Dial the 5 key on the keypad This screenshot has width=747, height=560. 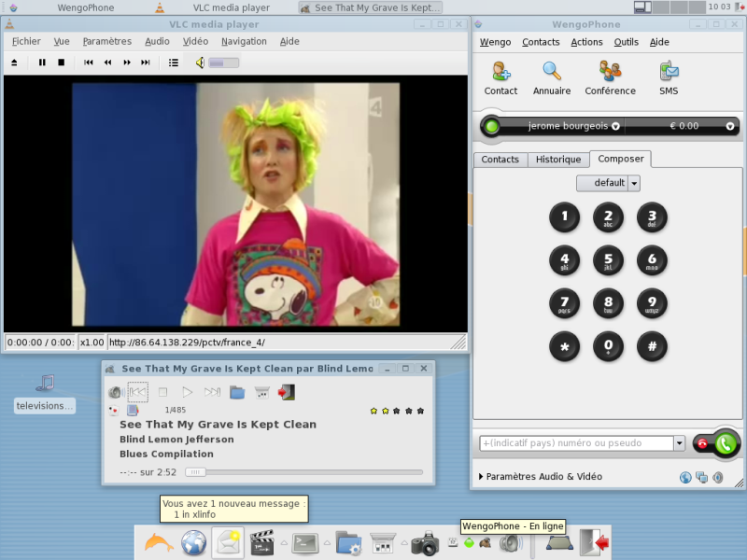tap(609, 260)
